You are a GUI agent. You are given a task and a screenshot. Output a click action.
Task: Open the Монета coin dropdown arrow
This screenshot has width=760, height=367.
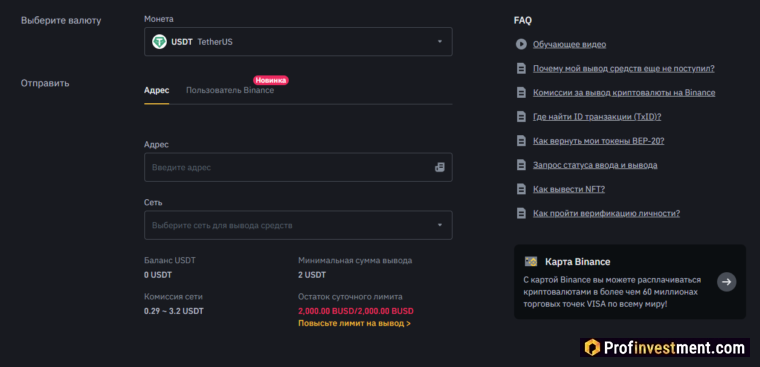[440, 42]
